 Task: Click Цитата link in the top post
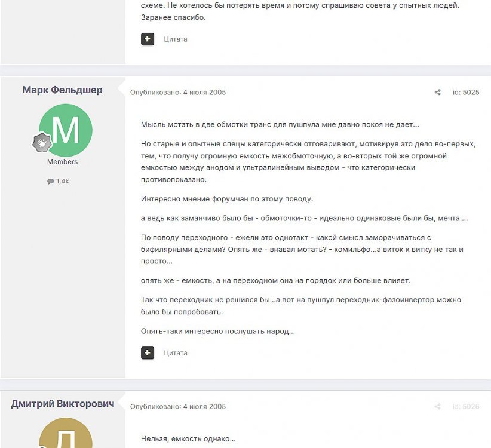(176, 39)
